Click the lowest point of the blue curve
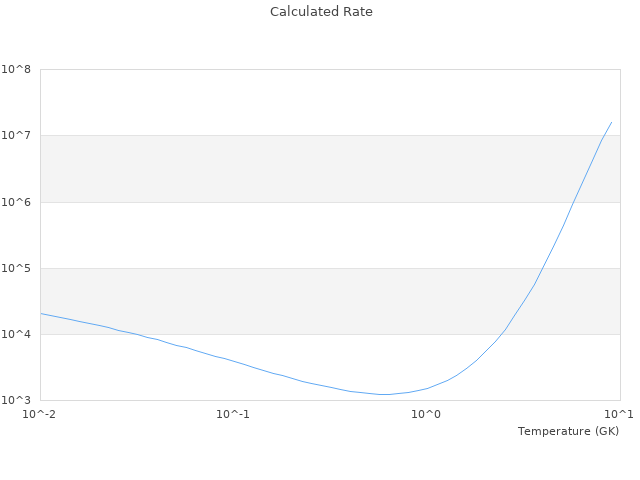 pyautogui.click(x=385, y=394)
